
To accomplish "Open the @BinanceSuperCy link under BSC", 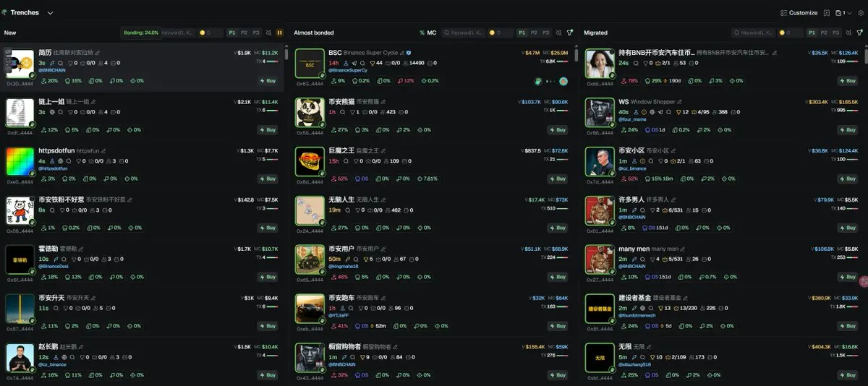I will [348, 70].
